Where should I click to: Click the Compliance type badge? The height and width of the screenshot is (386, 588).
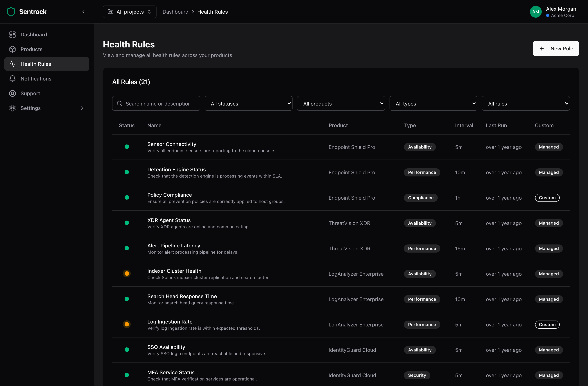coord(420,198)
